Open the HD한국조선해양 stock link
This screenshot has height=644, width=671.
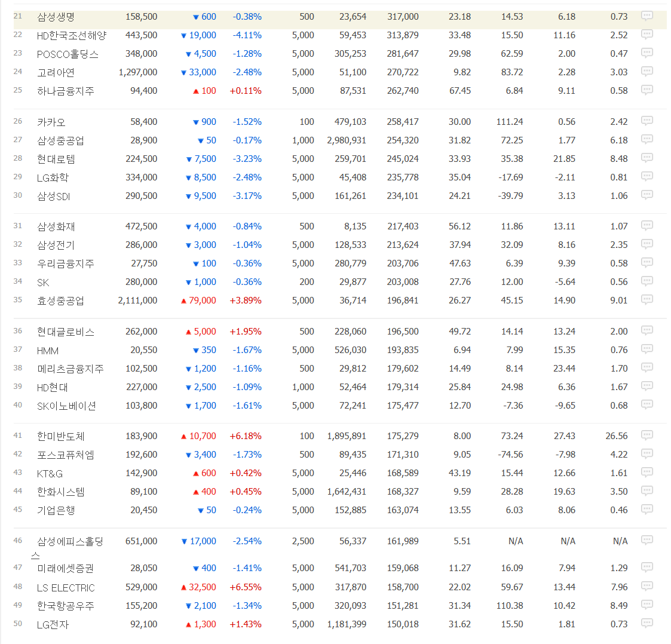[x=72, y=35]
